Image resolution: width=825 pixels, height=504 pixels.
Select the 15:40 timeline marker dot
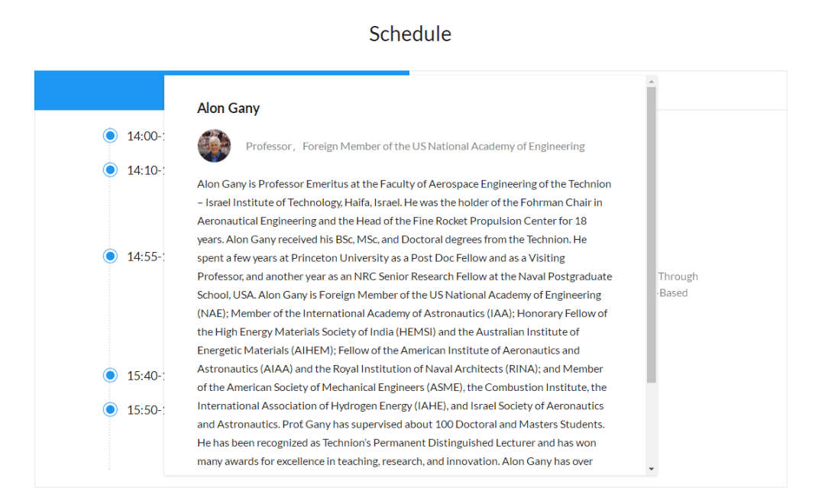pos(110,375)
